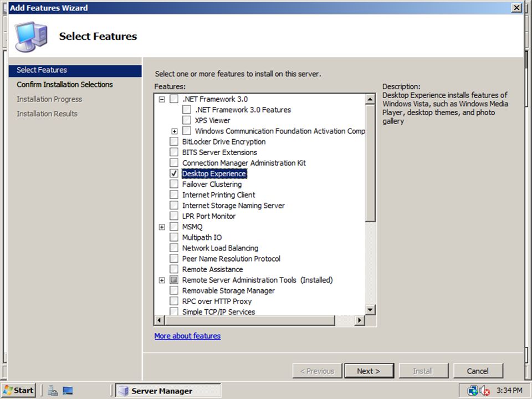
Task: Select the Simple TCP/IP Services label
Action: [218, 311]
